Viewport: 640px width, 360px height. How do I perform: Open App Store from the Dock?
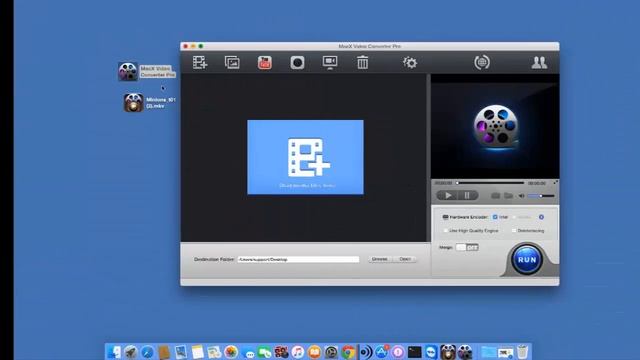coord(382,352)
